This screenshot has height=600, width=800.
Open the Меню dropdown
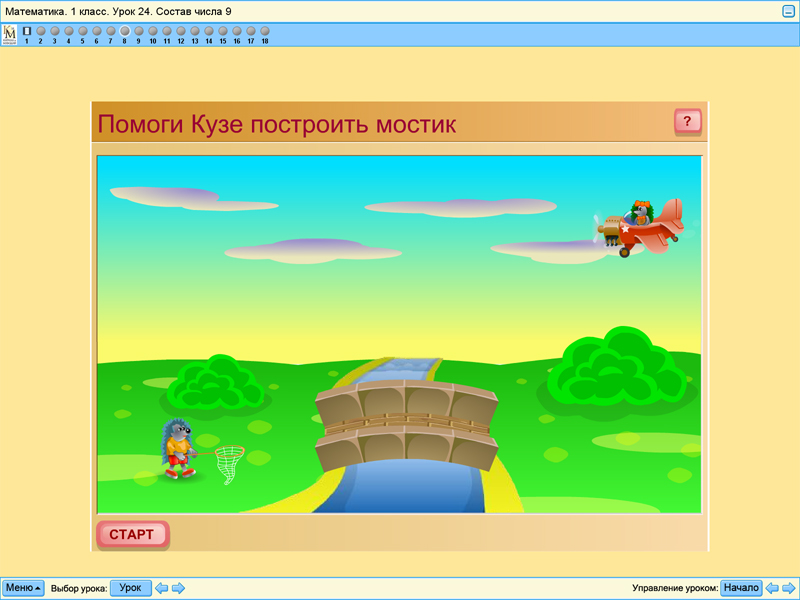coord(22,588)
